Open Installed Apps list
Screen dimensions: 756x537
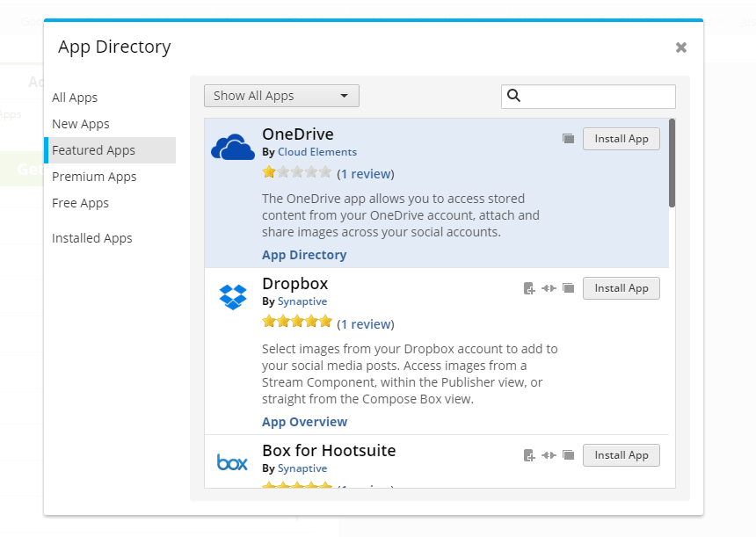tap(91, 238)
